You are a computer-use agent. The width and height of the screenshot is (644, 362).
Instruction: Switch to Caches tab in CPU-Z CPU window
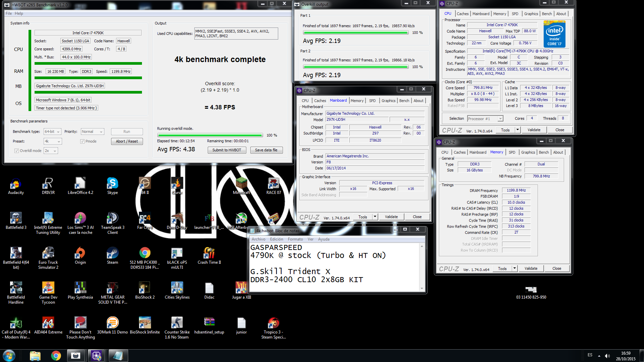click(x=462, y=14)
